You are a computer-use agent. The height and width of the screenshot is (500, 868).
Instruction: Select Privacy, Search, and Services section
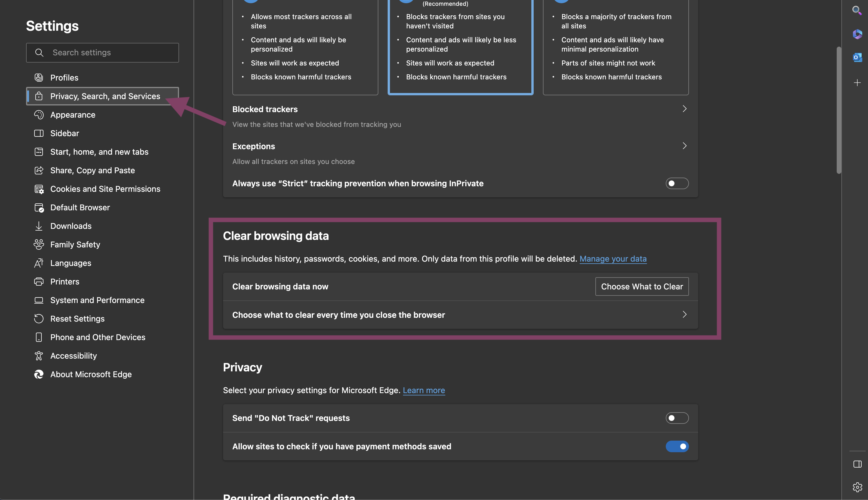coord(102,96)
